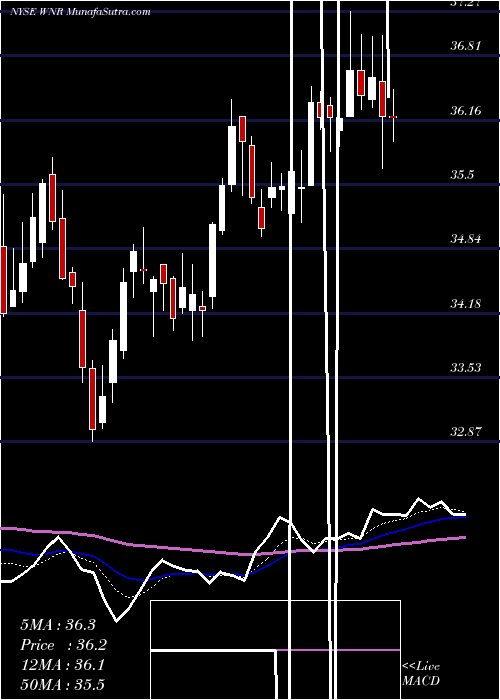Select the 34.84 price axis label
This screenshot has height=700, width=500.
click(466, 239)
